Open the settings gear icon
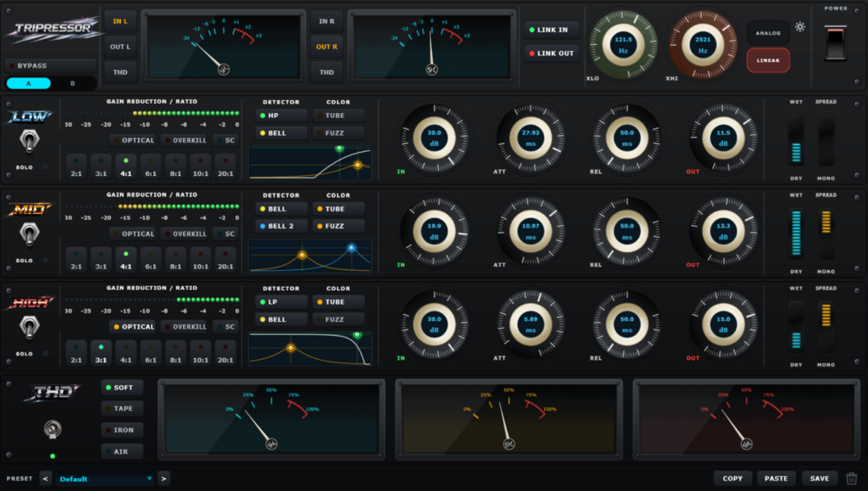 pos(800,27)
